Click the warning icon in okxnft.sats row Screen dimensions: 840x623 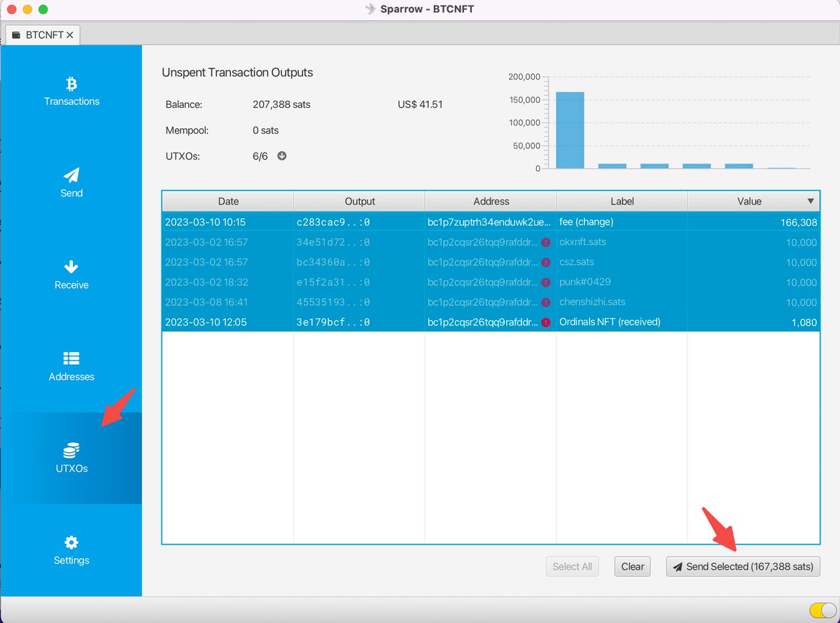(545, 242)
